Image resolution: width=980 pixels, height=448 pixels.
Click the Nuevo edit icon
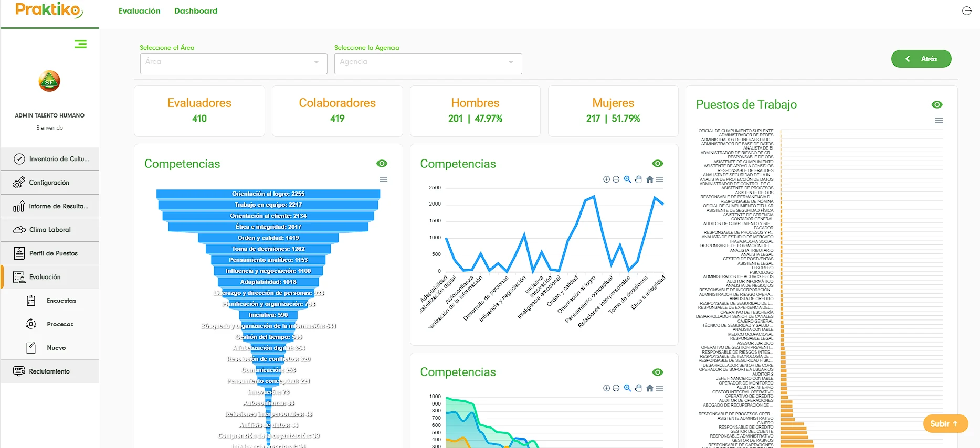tap(31, 347)
